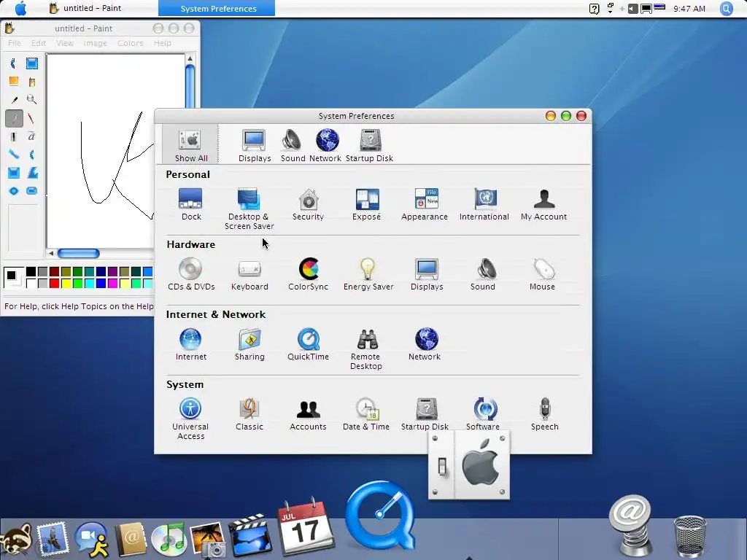747x560 pixels.
Task: Open Speech preferences
Action: 544,414
